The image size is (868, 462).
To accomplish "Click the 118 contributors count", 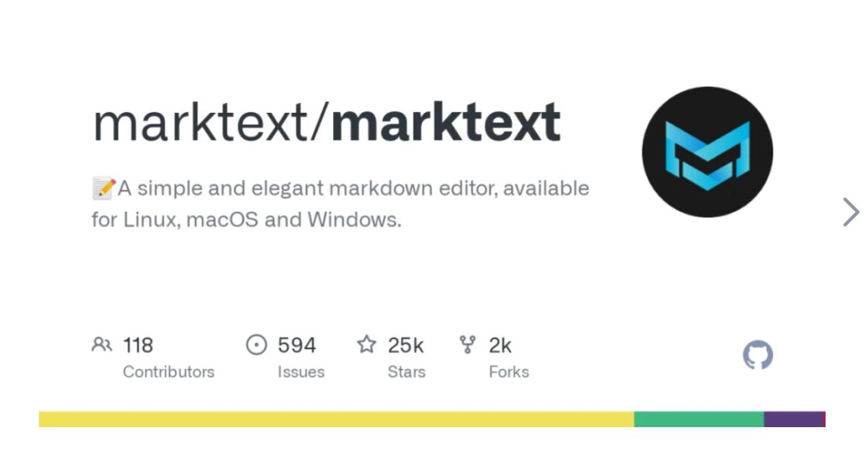I will [x=138, y=345].
